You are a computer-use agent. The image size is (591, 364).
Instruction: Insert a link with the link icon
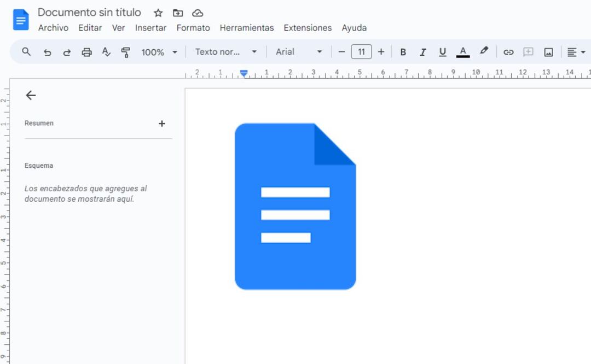(x=508, y=52)
